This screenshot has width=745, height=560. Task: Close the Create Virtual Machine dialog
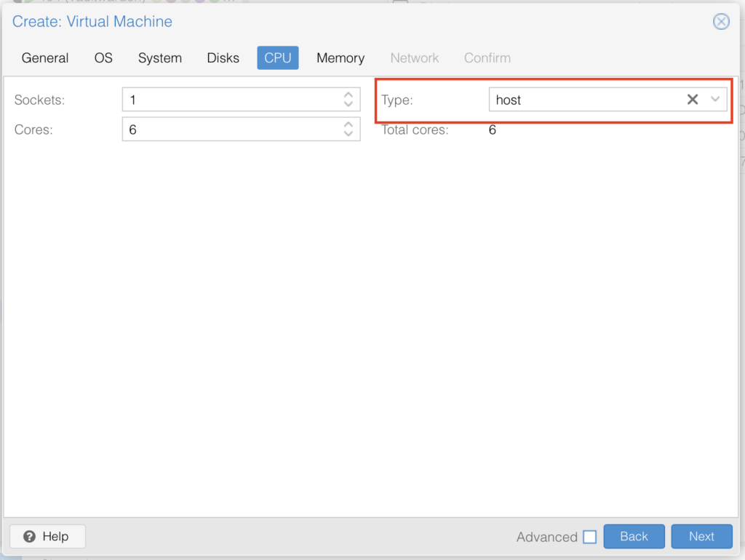click(x=721, y=21)
